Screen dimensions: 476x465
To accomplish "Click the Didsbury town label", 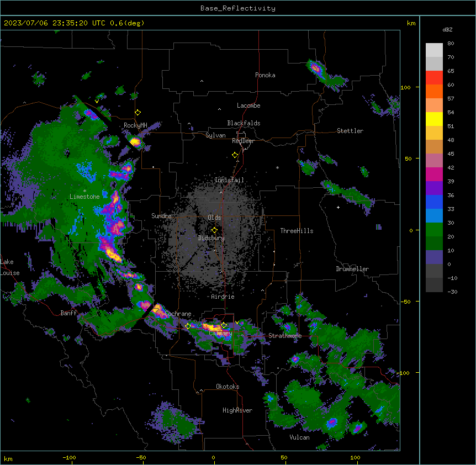I will point(211,238).
